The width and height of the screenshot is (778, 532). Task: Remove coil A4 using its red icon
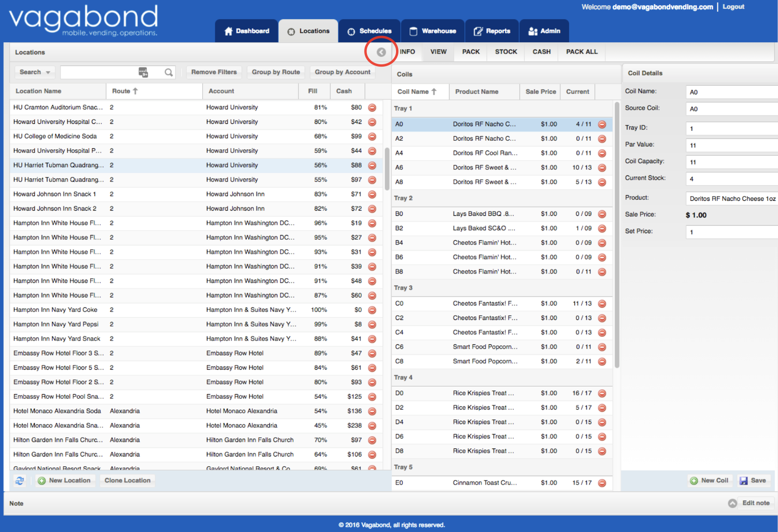coord(602,153)
